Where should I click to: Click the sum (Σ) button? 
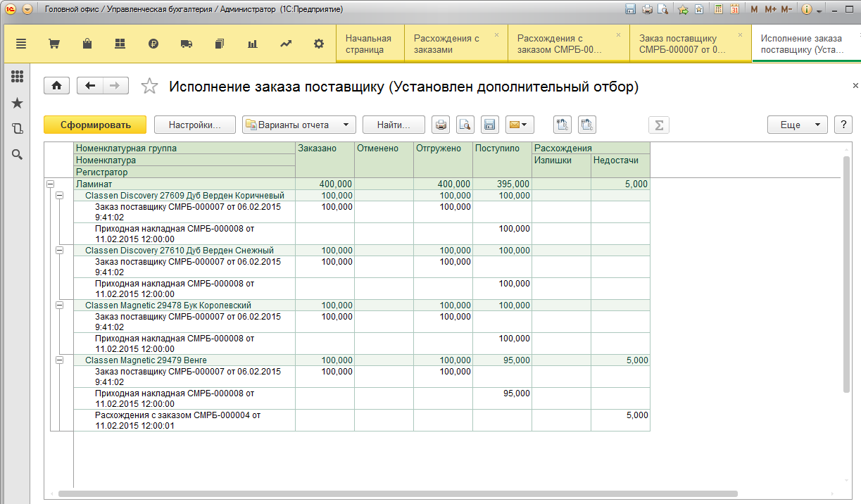659,125
